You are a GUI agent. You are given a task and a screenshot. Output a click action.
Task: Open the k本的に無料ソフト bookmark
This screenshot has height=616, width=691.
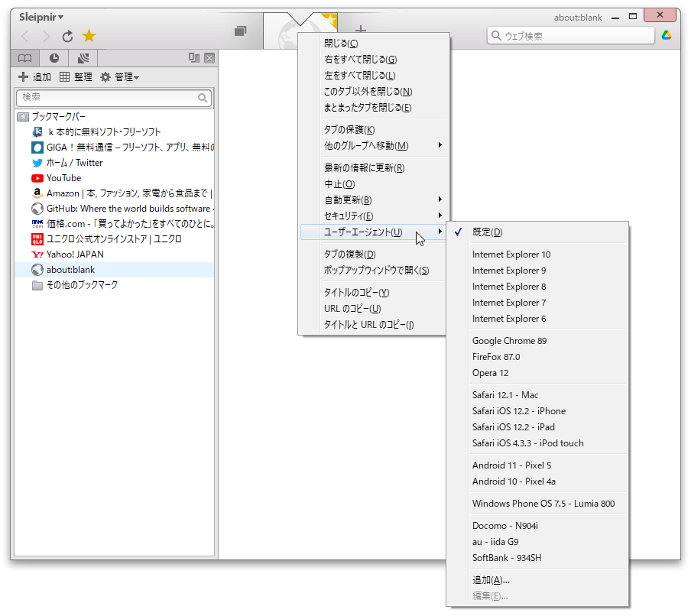click(96, 131)
